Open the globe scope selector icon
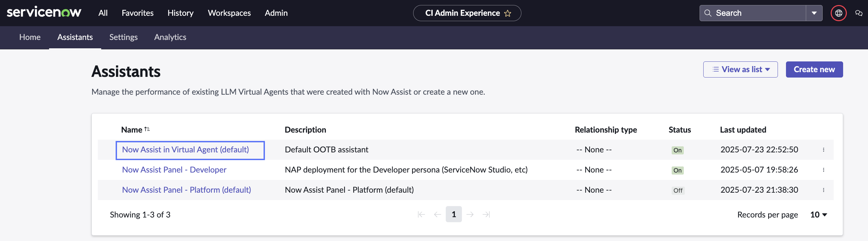 [x=838, y=13]
